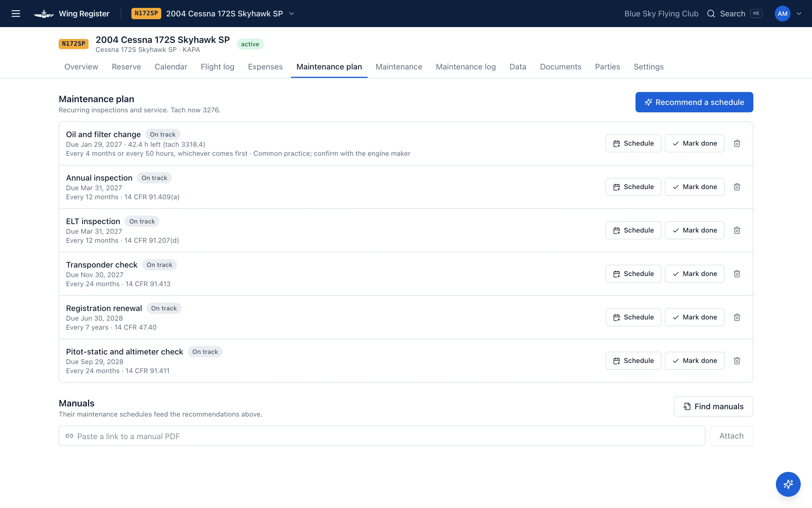812x508 pixels.
Task: Click the Wing Register brand name
Action: 84,14
